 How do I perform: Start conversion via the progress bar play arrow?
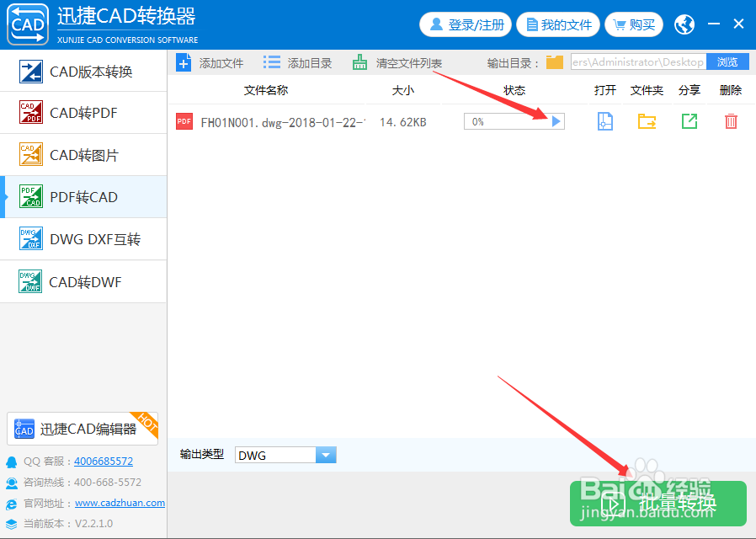(556, 121)
